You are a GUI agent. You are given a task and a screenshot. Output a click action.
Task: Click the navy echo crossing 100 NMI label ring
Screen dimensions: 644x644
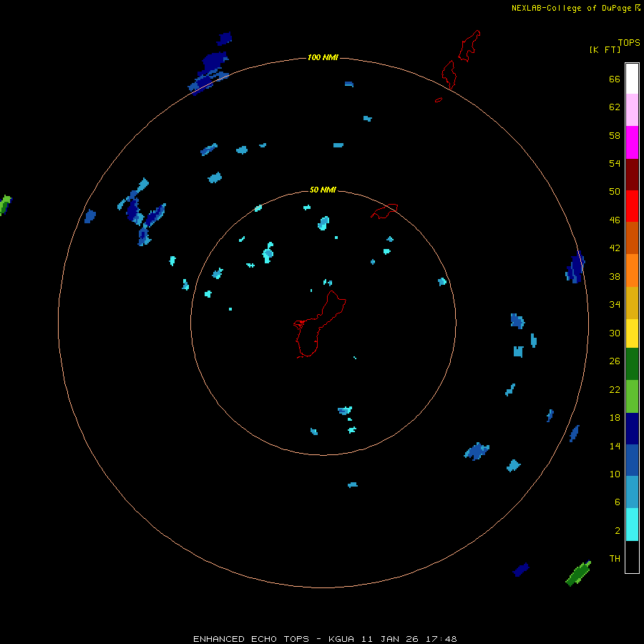pyautogui.click(x=208, y=72)
